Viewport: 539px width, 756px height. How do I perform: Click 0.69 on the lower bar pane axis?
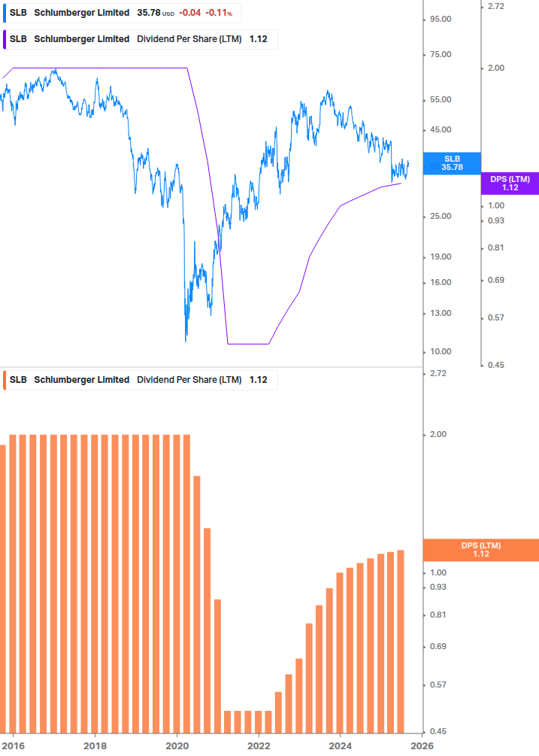[438, 647]
